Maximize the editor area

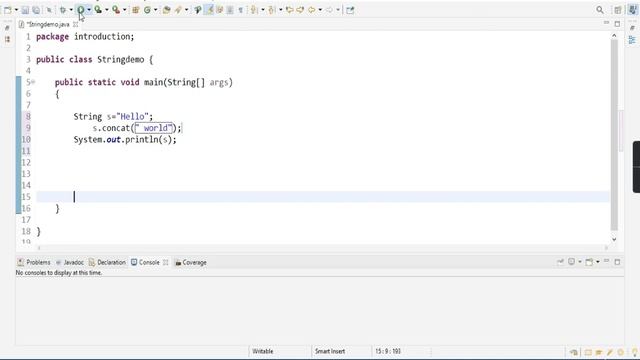[617, 24]
